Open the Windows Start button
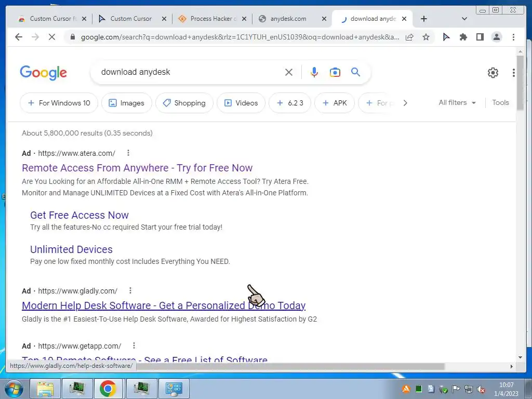Screen dimensions: 532x399 coord(14,389)
